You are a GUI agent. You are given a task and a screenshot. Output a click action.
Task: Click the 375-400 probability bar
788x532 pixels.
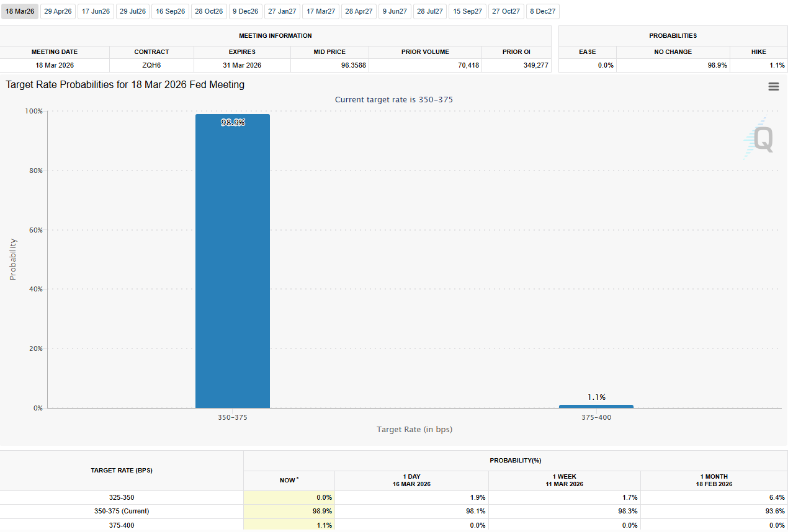pos(596,406)
